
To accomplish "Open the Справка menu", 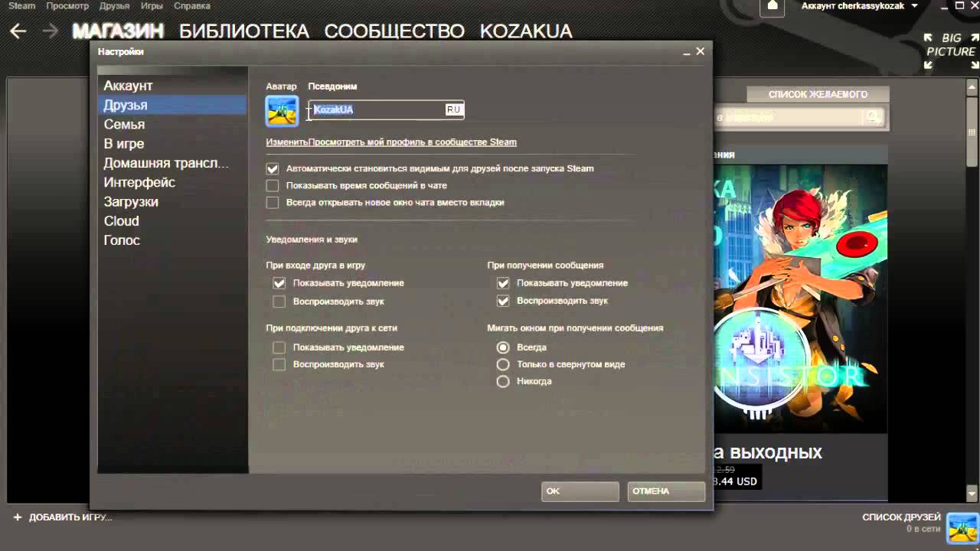I will 192,6.
